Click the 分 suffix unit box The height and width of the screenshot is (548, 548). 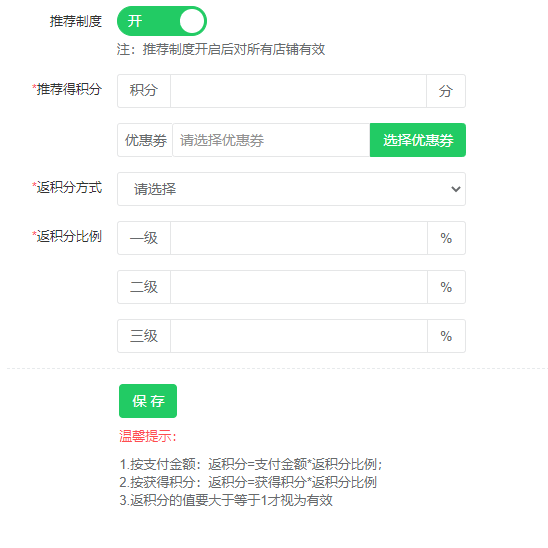[x=446, y=91]
